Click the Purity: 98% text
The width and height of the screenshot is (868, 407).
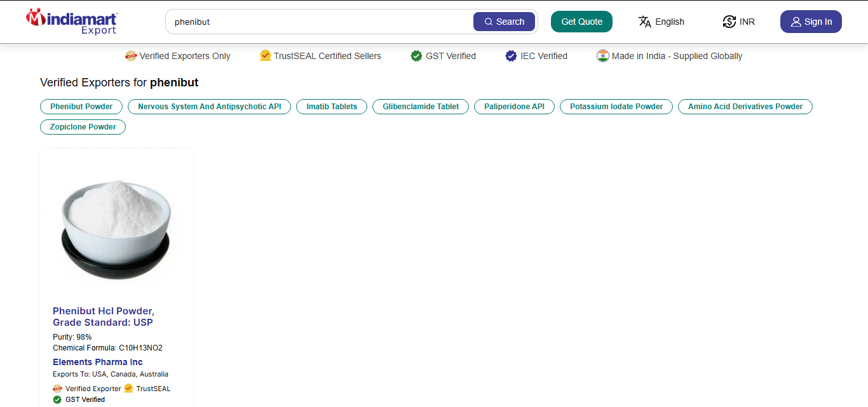pos(72,337)
